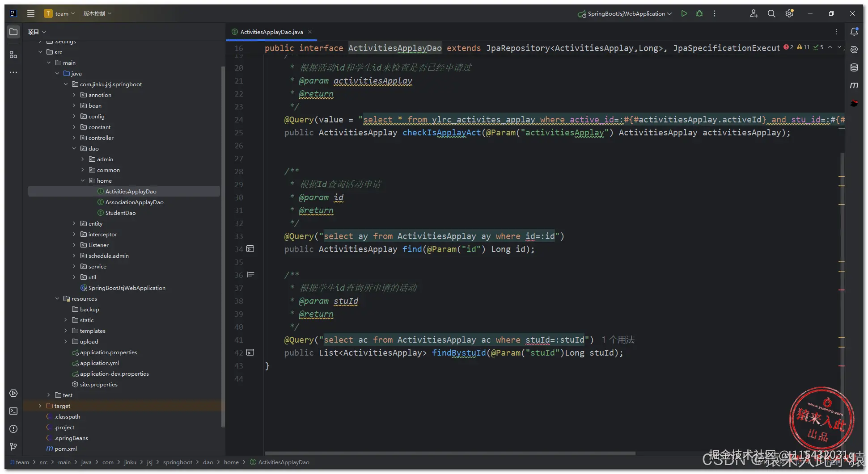Collapse the dao package
868x474 pixels.
(74, 148)
